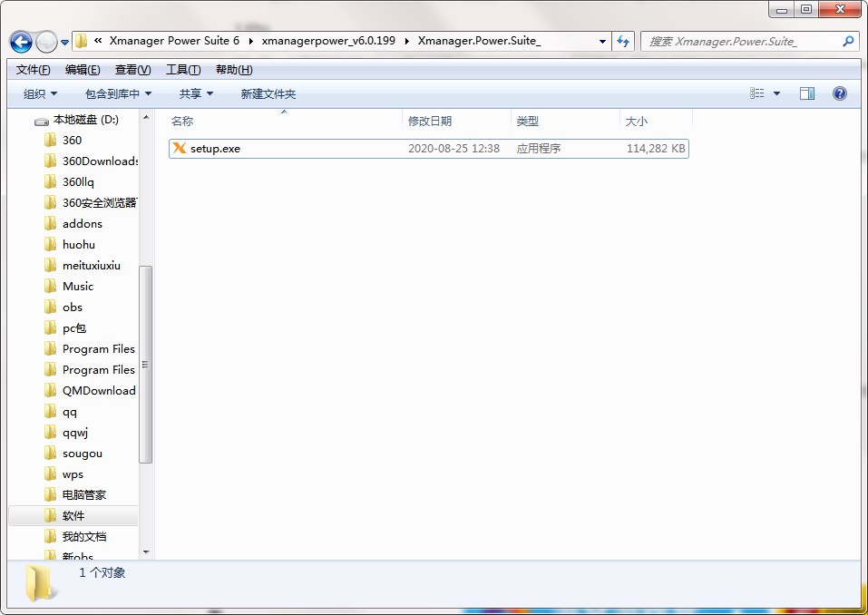
Task: Click the 114,282 KB size cell
Action: pos(656,149)
